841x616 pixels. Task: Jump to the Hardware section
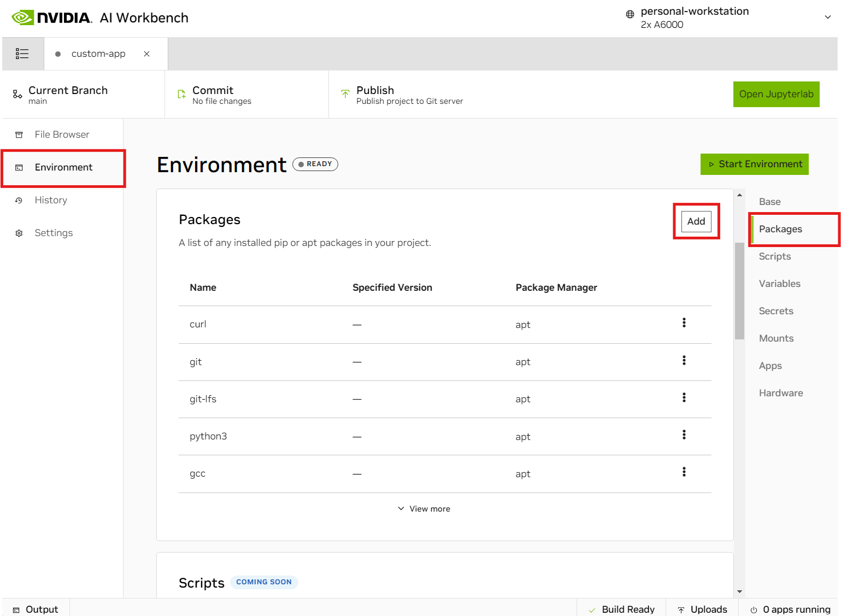tap(781, 393)
